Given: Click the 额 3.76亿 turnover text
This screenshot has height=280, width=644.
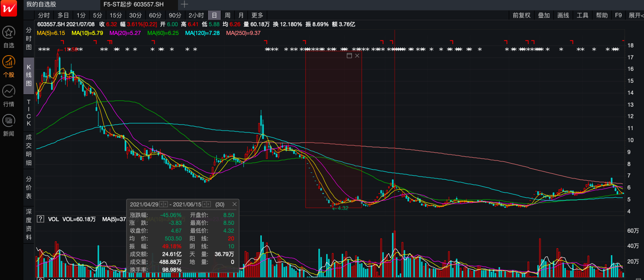Looking at the screenshot, I should 343,24.
